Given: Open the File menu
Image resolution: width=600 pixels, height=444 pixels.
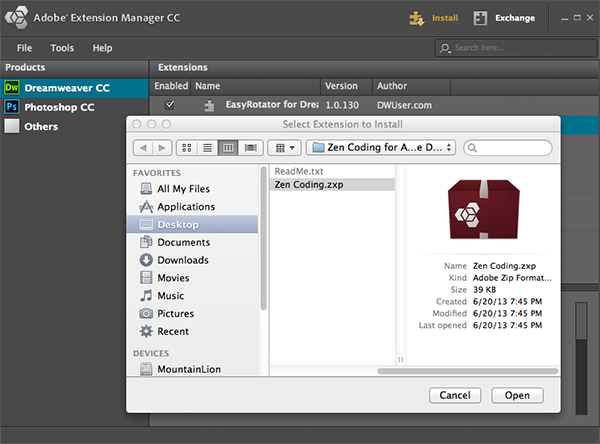Looking at the screenshot, I should pyautogui.click(x=24, y=48).
